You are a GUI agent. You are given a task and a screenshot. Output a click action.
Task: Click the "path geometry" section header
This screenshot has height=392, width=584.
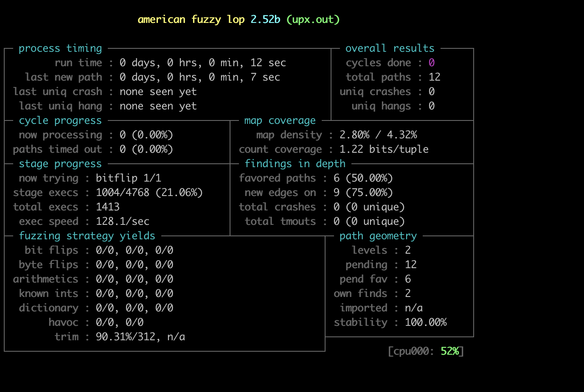point(378,236)
